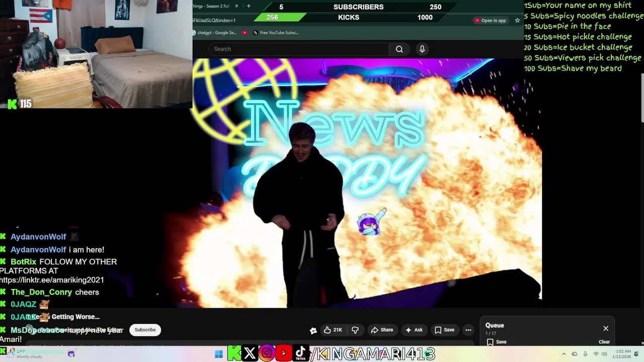
Task: Dislike the video with thumbs-down
Action: (355, 330)
